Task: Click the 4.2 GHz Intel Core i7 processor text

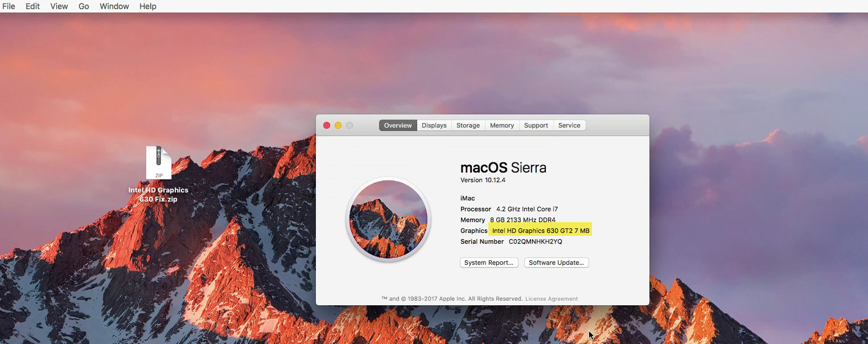Action: tap(527, 209)
